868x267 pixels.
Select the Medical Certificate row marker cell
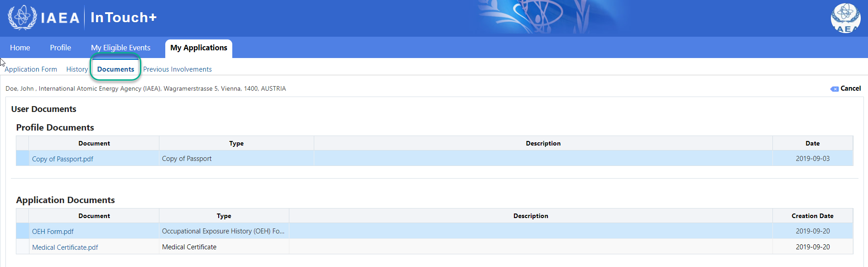click(22, 247)
